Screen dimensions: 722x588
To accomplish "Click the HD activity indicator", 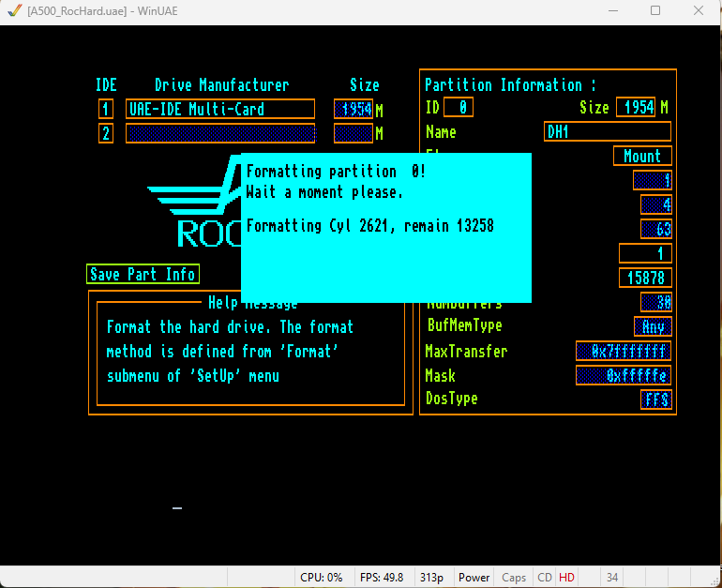I will pos(566,578).
